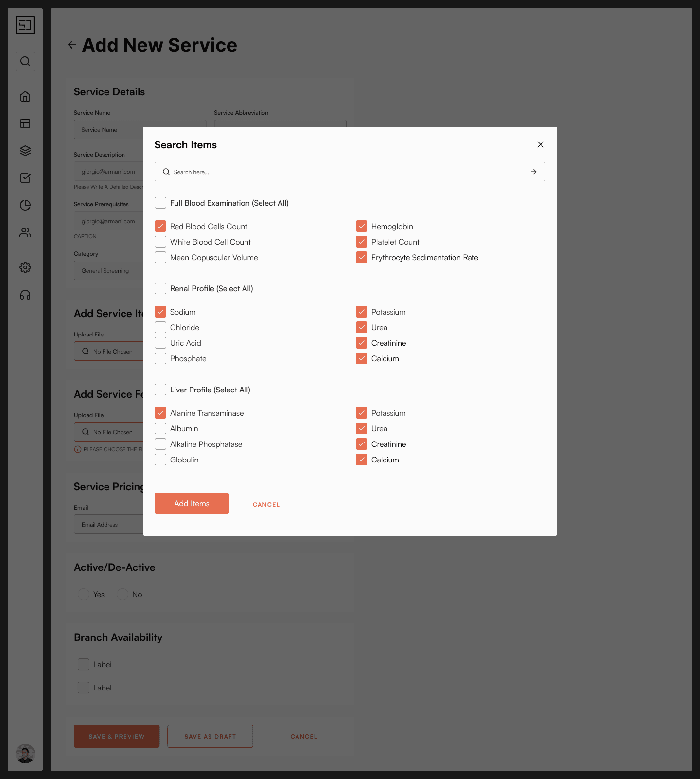
Task: Click the Email Address field
Action: (x=108, y=524)
